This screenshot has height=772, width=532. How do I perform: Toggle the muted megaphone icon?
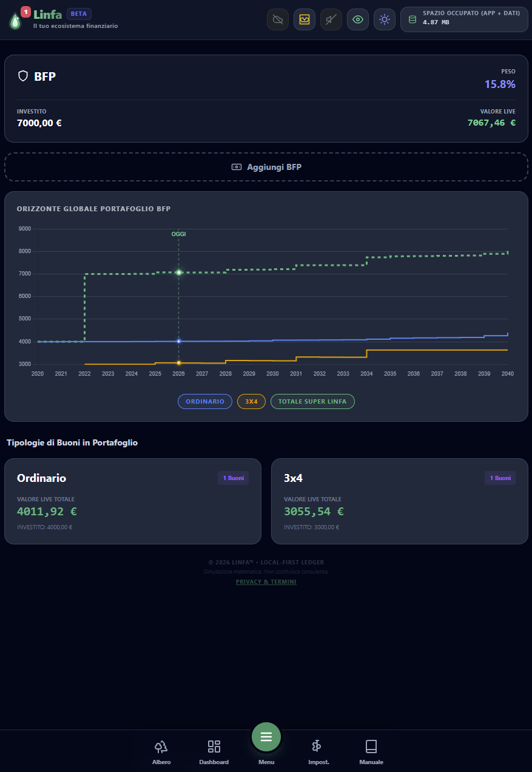(x=331, y=19)
